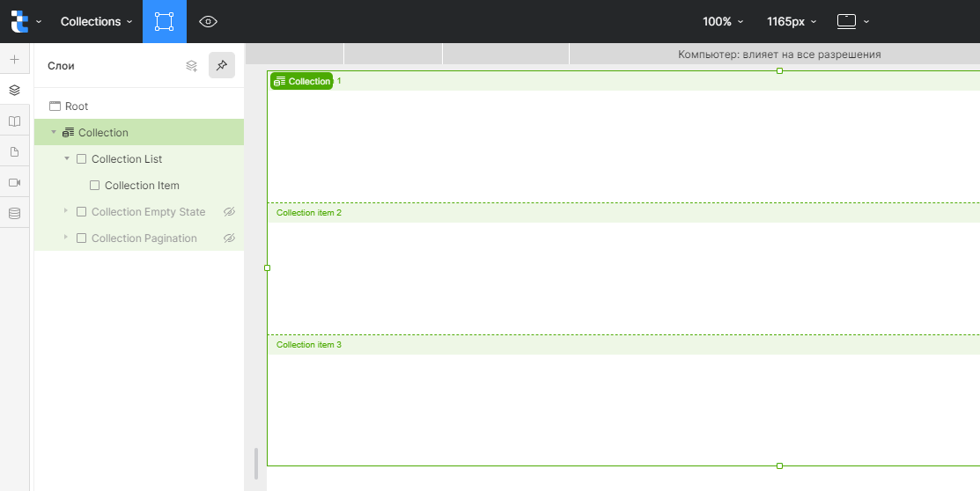Click the Tilda logo icon
980x491 pixels.
(19, 21)
